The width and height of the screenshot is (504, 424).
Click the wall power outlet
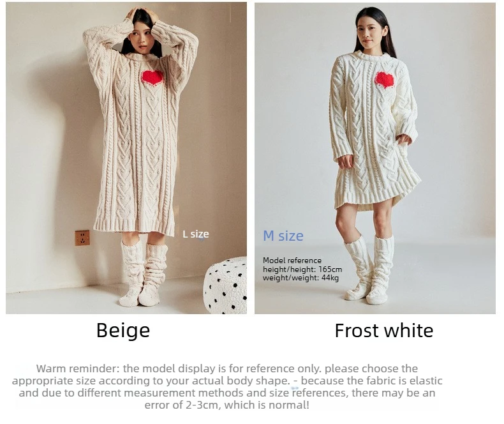(82, 238)
